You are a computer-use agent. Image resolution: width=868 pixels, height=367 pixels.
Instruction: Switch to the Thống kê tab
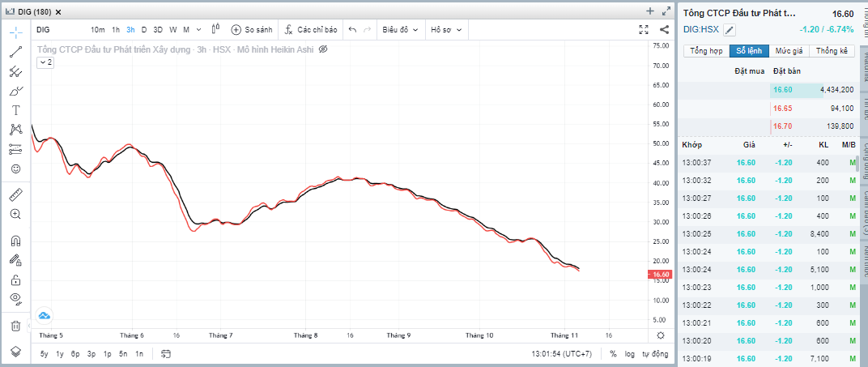pyautogui.click(x=832, y=51)
